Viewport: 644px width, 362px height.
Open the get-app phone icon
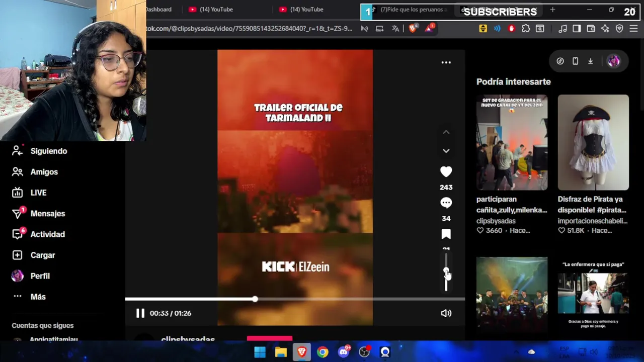pos(575,61)
